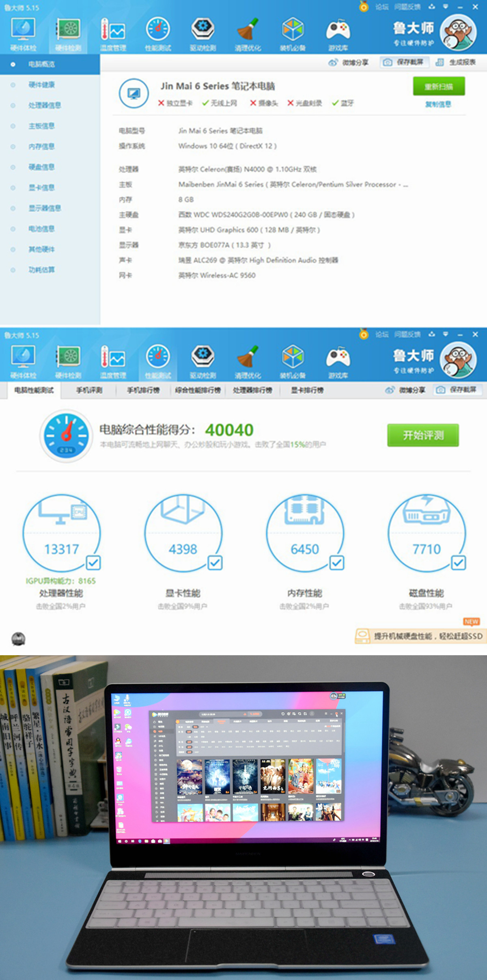The image size is (487, 980).
Task: Select 电脑概览 in the sidebar
Action: tap(50, 64)
